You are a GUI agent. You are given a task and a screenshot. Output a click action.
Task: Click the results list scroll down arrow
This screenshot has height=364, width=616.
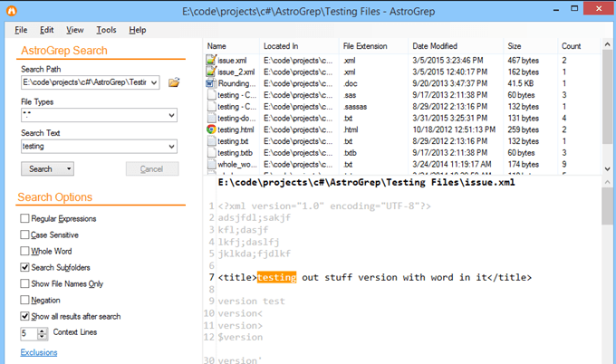[607, 168]
